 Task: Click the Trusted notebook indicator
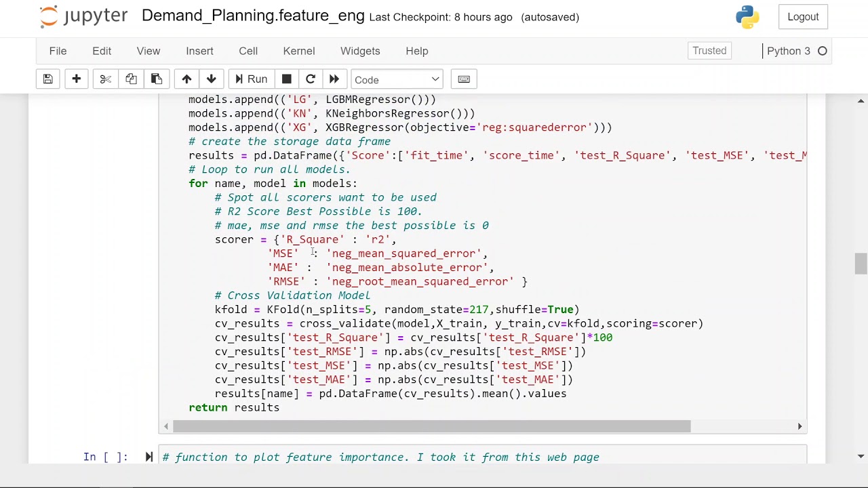(709, 51)
